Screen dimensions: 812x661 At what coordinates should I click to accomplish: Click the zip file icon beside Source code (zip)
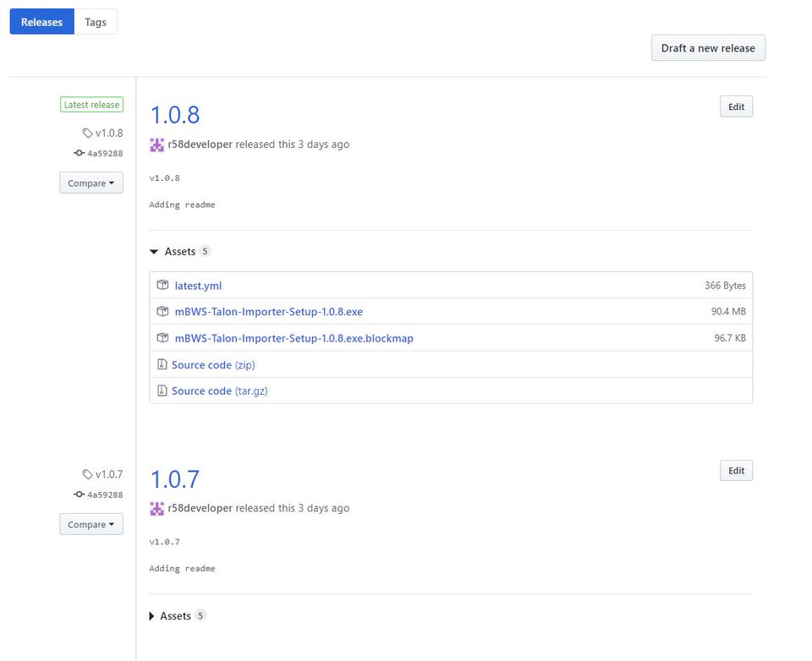(x=162, y=365)
